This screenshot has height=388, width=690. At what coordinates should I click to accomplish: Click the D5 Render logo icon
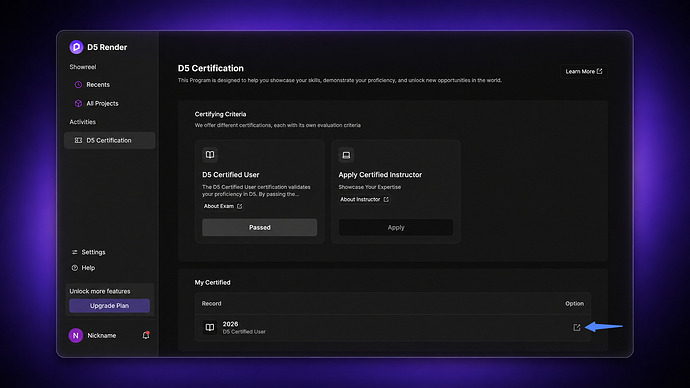76,47
